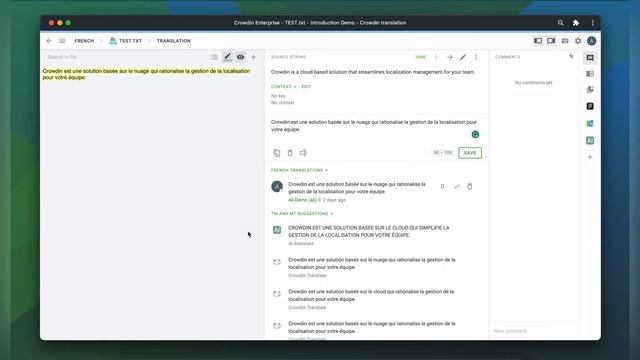The height and width of the screenshot is (360, 640).
Task: Delete the saved French translation
Action: pyautogui.click(x=470, y=187)
